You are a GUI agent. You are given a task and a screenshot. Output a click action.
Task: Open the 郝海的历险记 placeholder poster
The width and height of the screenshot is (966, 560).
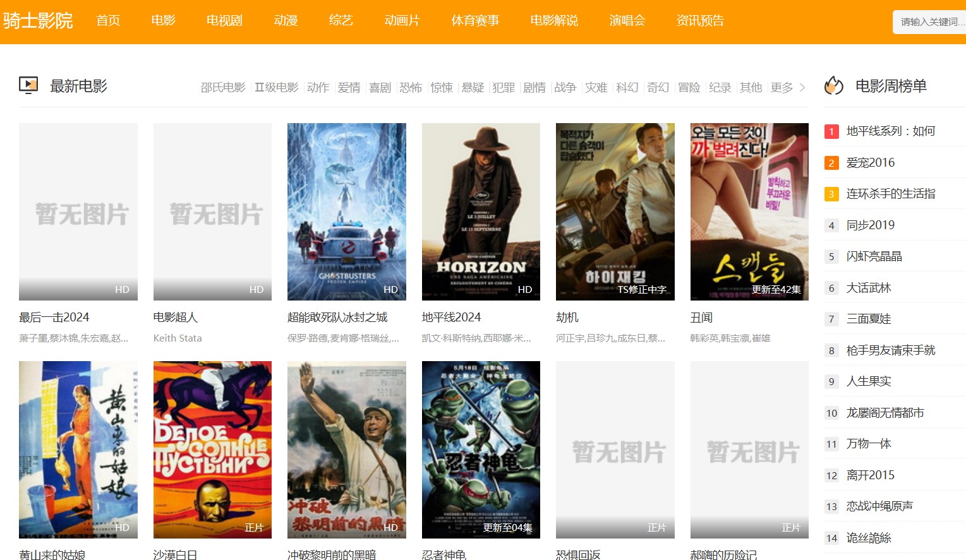(749, 450)
